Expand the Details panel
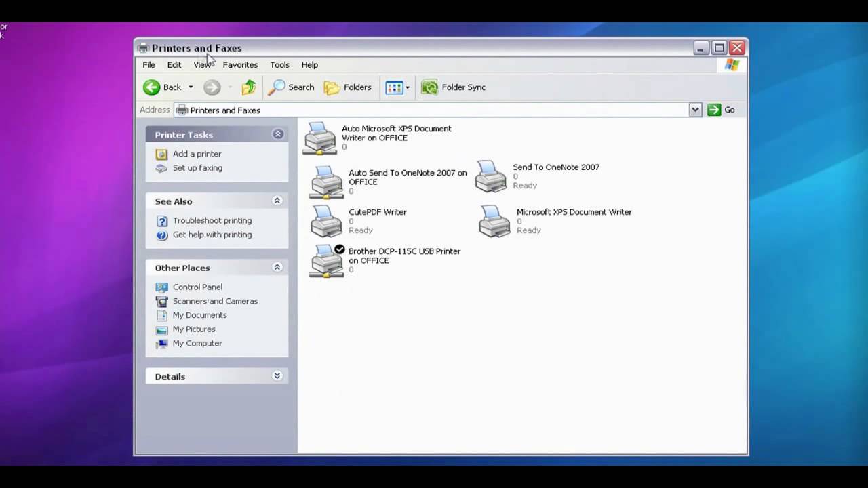This screenshot has height=488, width=868. 277,375
